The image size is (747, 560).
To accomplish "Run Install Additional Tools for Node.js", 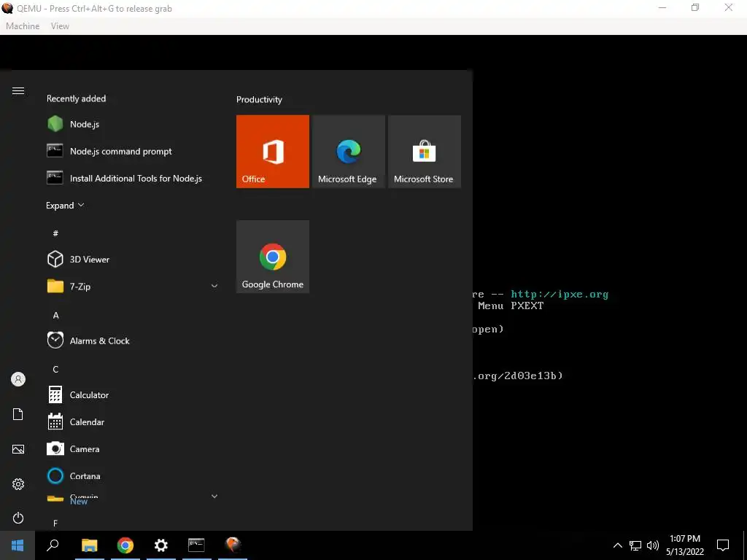I will pos(133,179).
